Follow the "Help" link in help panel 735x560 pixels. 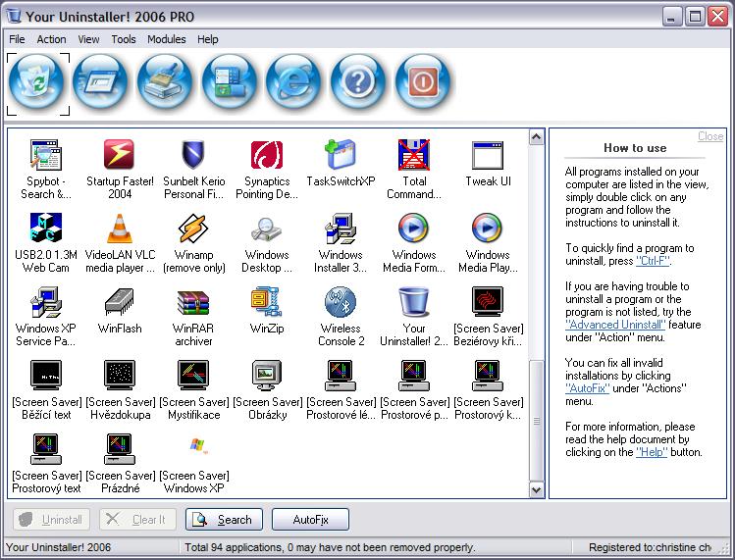pos(652,452)
